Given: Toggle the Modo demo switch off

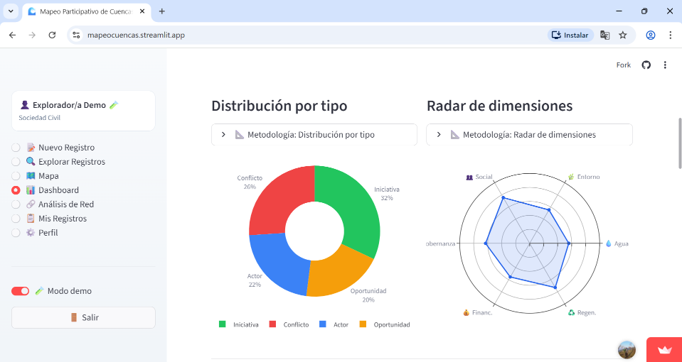Looking at the screenshot, I should [20, 291].
